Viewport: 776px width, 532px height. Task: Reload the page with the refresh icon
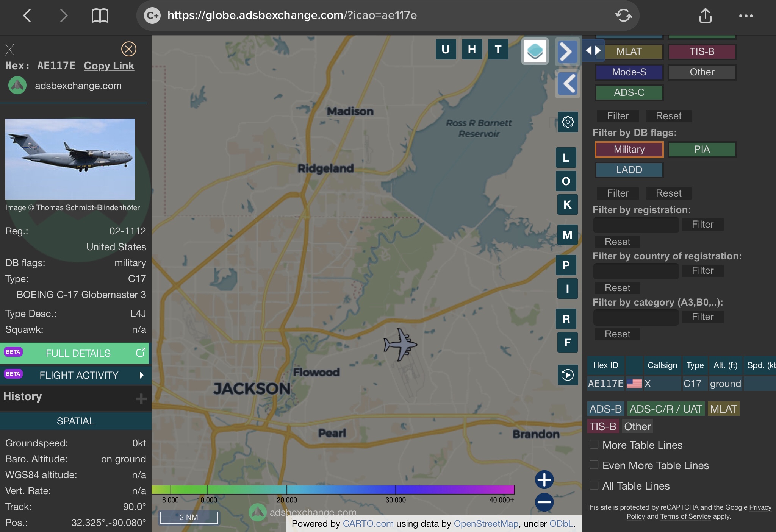pyautogui.click(x=623, y=16)
